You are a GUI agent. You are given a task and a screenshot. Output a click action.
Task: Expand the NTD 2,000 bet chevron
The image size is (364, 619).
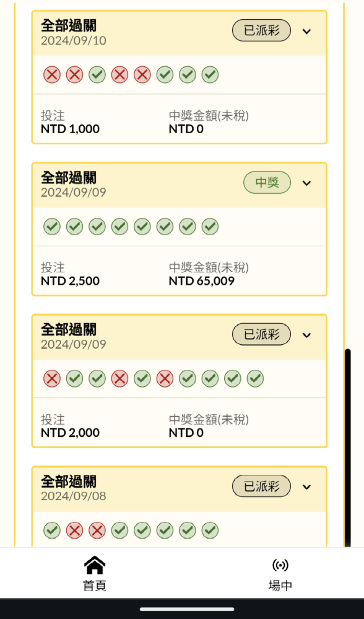[307, 335]
